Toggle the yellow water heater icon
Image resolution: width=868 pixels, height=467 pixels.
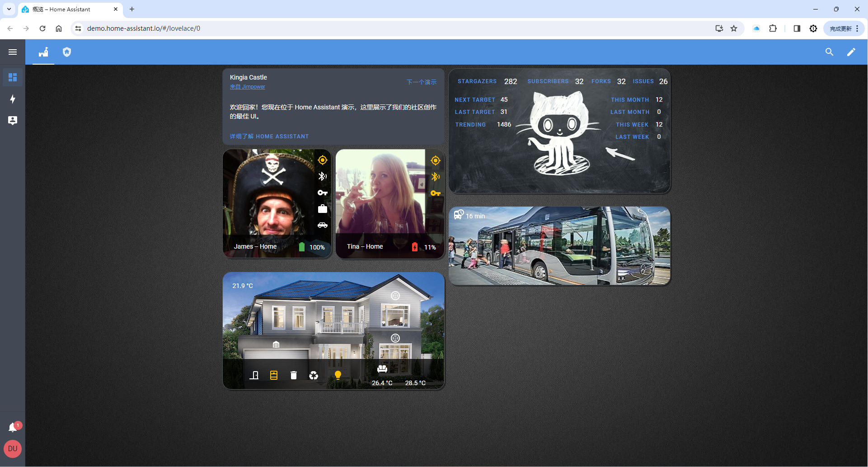point(274,375)
